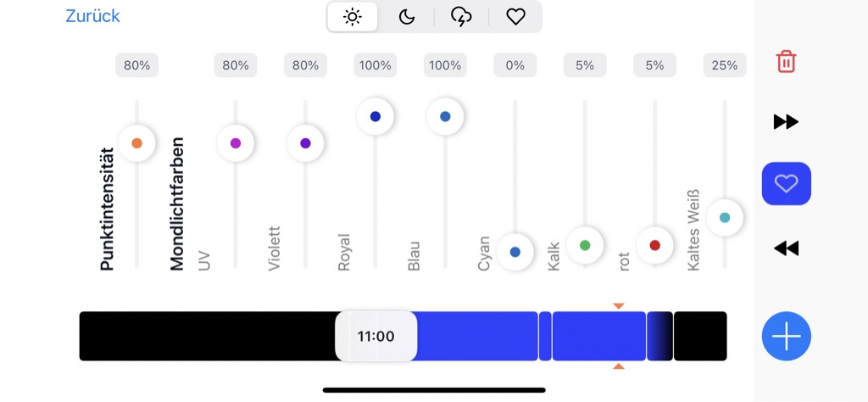The width and height of the screenshot is (868, 402).
Task: Click the Violett purple slider knob
Action: click(x=305, y=143)
